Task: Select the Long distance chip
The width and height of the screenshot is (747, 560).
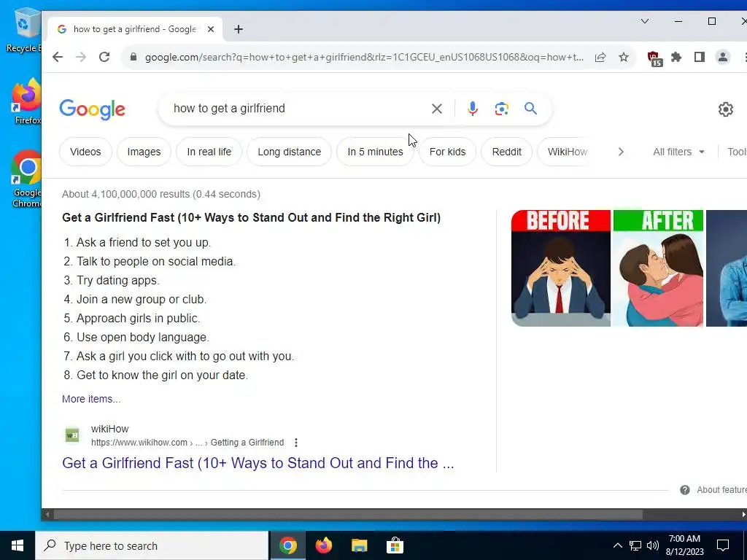Action: point(289,152)
